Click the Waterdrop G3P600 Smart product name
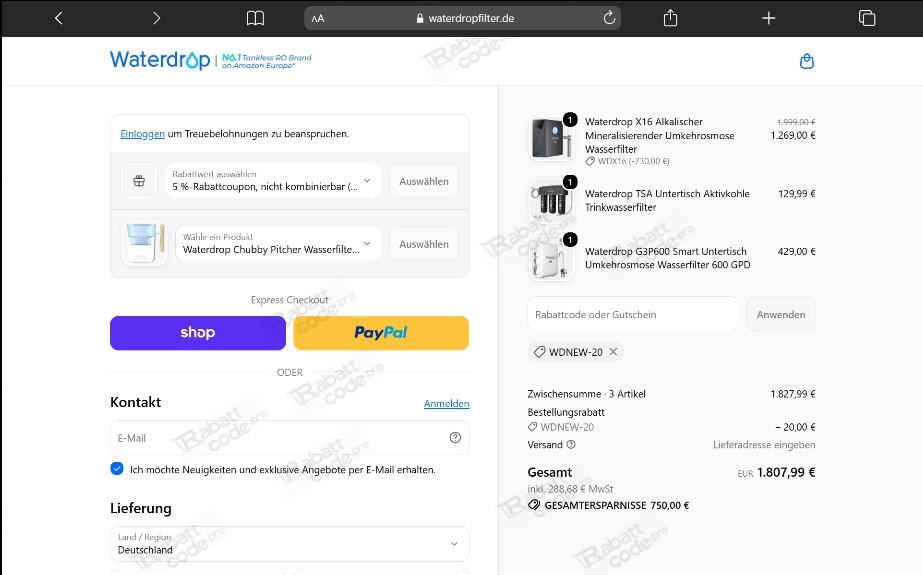The height and width of the screenshot is (575, 923). (x=668, y=258)
